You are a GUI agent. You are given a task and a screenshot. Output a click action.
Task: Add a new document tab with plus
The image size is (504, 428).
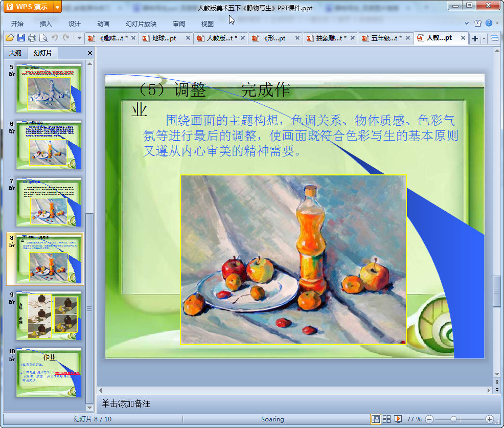tap(475, 38)
